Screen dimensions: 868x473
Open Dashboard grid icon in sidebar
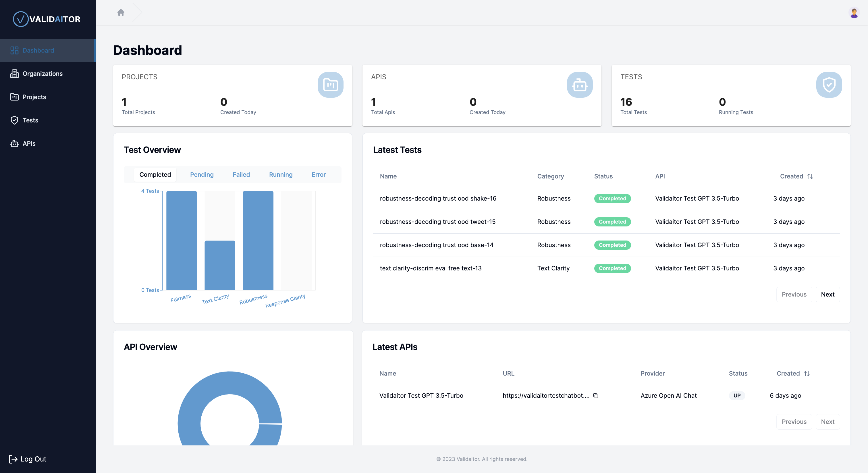coord(14,51)
